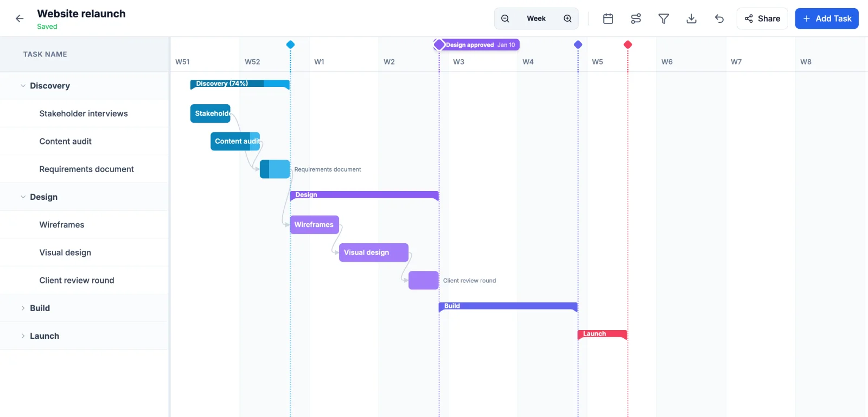Collapse the Discovery group chevron
The height and width of the screenshot is (417, 868).
pos(23,86)
